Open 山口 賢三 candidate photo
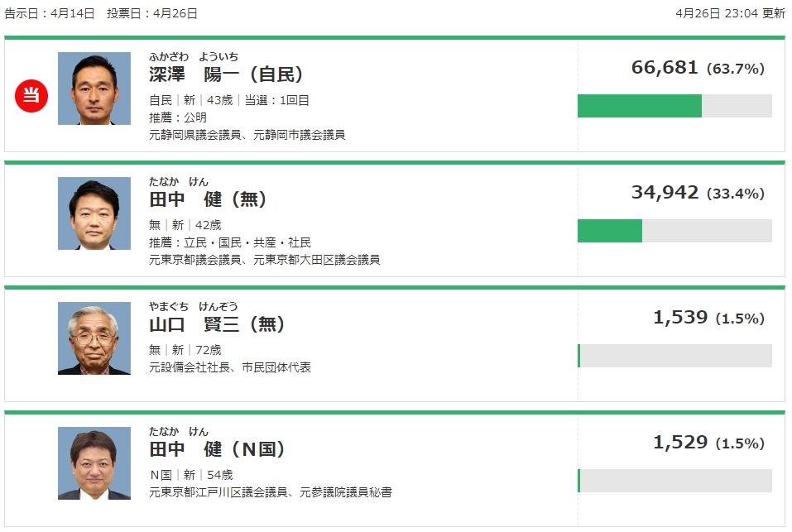 click(x=94, y=338)
